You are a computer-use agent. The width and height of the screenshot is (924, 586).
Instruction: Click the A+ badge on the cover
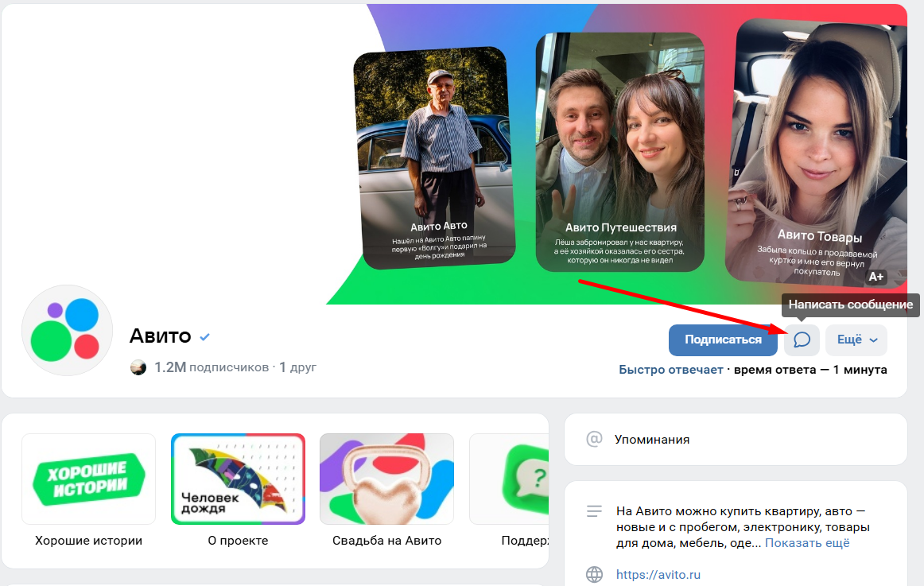875,277
